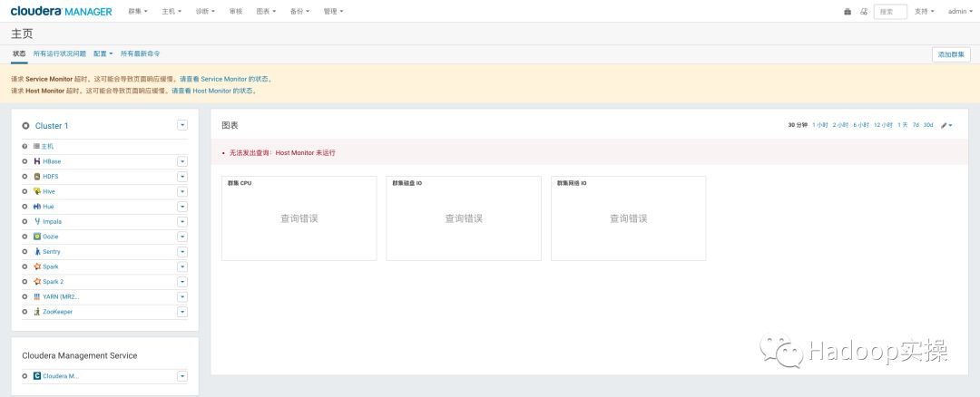Open the HBase actions dropdown arrow

point(181,161)
